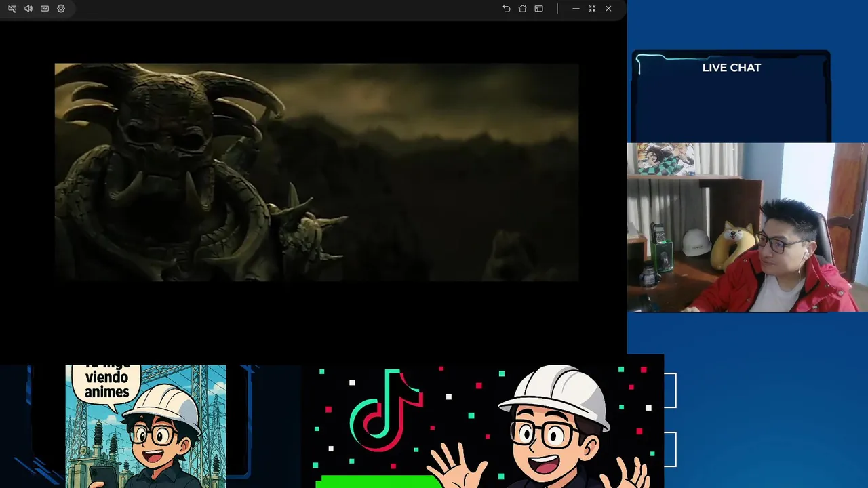
Task: Minimize the mirroring window
Action: [x=576, y=9]
